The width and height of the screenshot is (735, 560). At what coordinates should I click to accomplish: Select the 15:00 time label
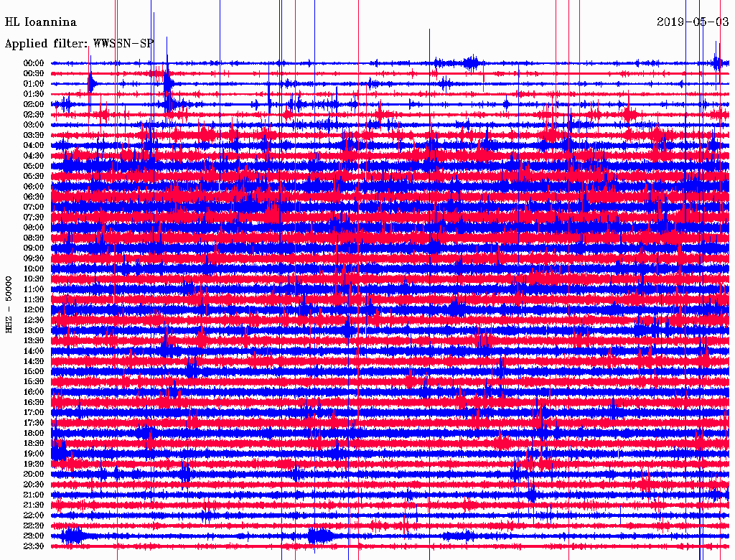pyautogui.click(x=34, y=371)
